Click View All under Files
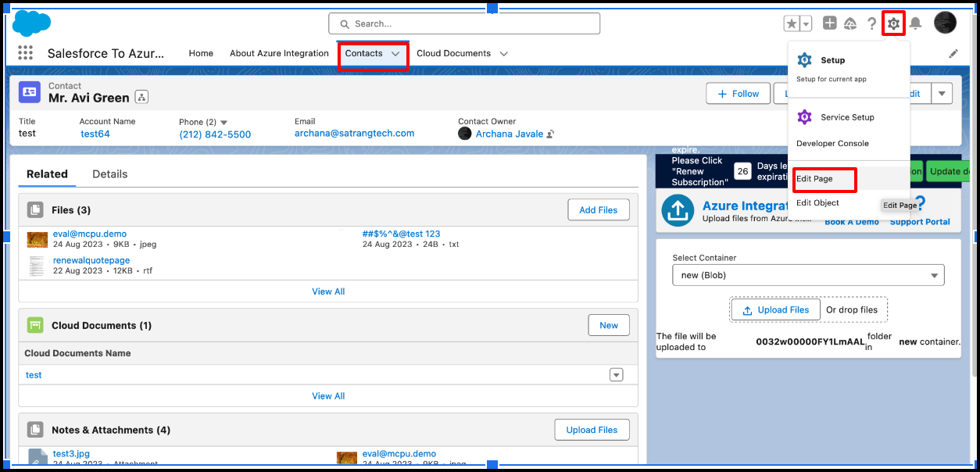The height and width of the screenshot is (472, 980). click(328, 291)
